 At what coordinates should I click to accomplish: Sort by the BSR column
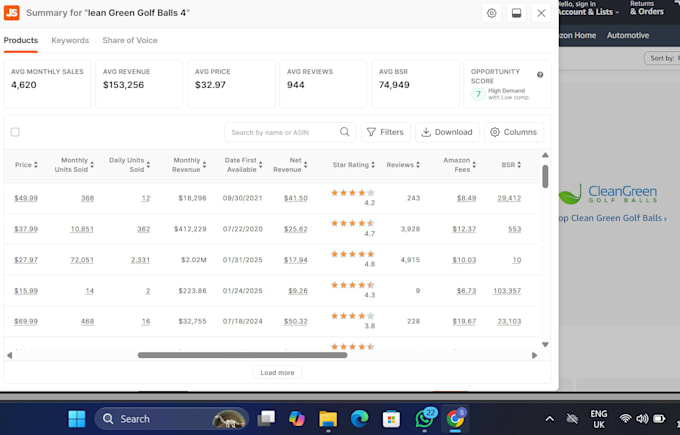coord(511,165)
